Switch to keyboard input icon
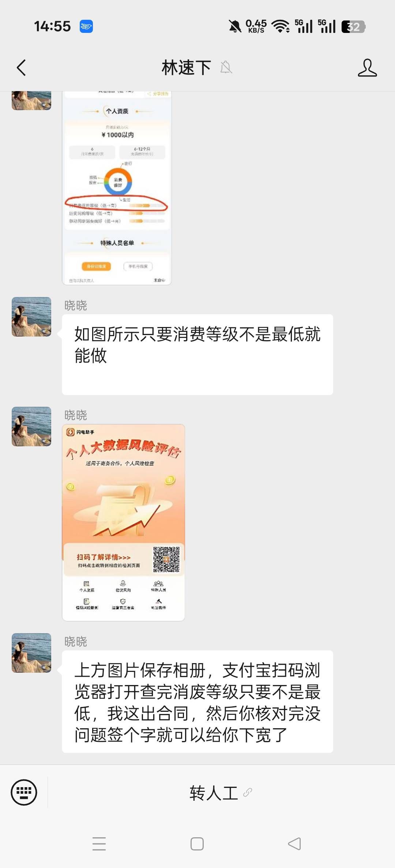This screenshot has height=868, width=395. [x=24, y=792]
